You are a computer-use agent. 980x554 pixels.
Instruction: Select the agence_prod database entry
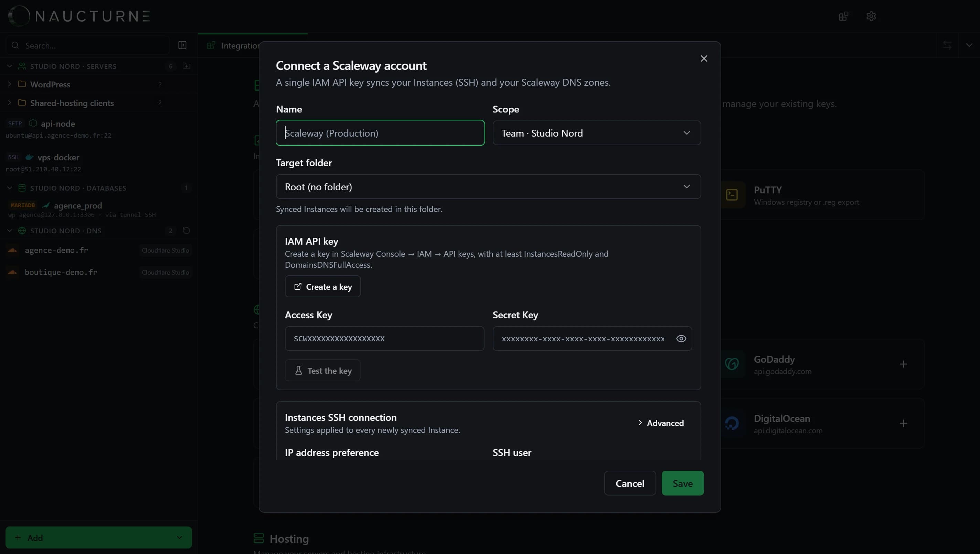click(98, 209)
